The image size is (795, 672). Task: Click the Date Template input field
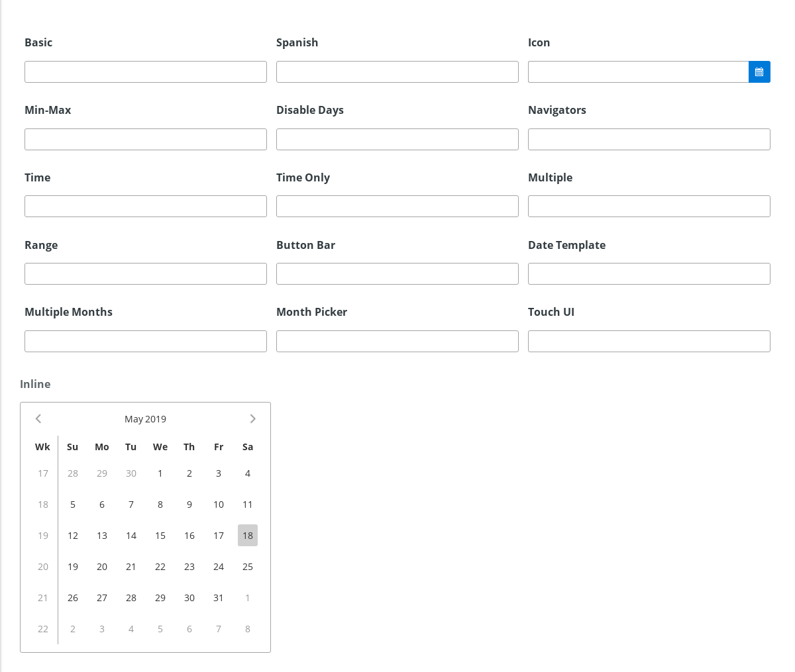coord(649,274)
